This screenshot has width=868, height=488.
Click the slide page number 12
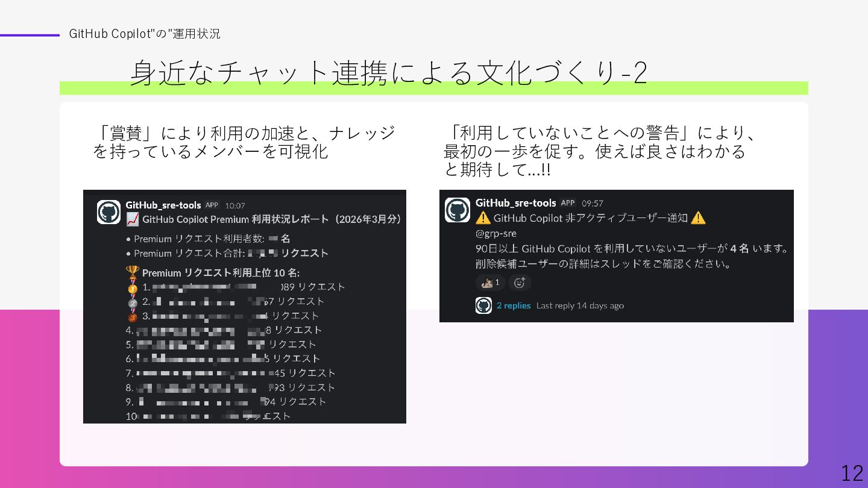coord(852,473)
